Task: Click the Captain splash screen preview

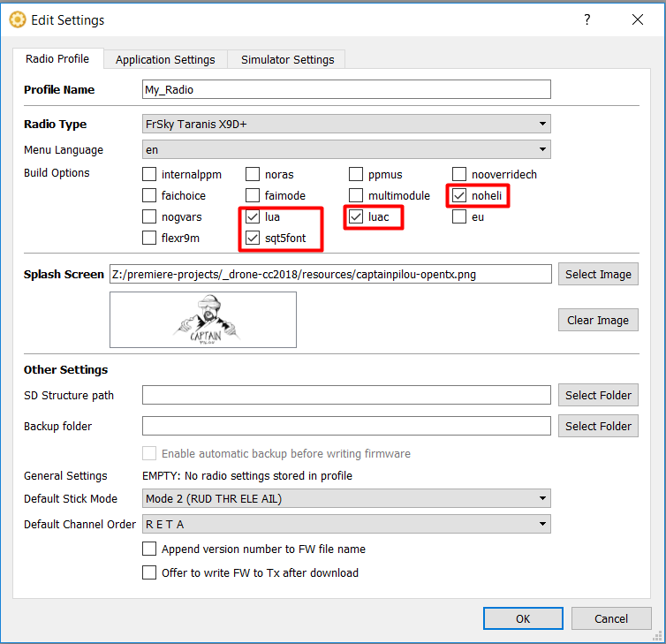Action: pos(203,320)
